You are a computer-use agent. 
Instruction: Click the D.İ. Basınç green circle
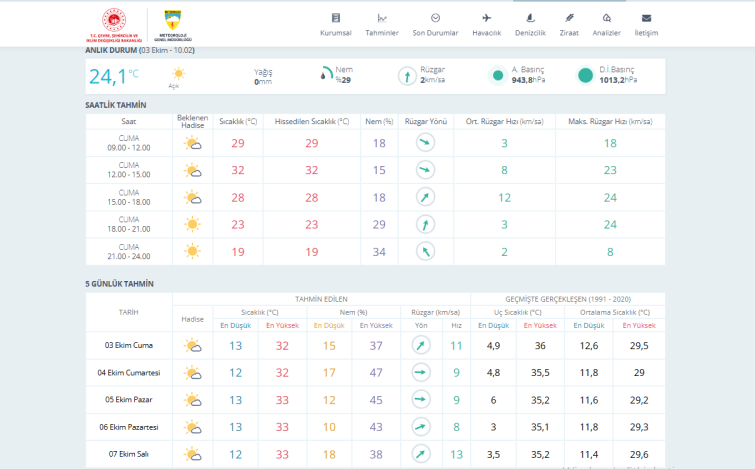[586, 75]
